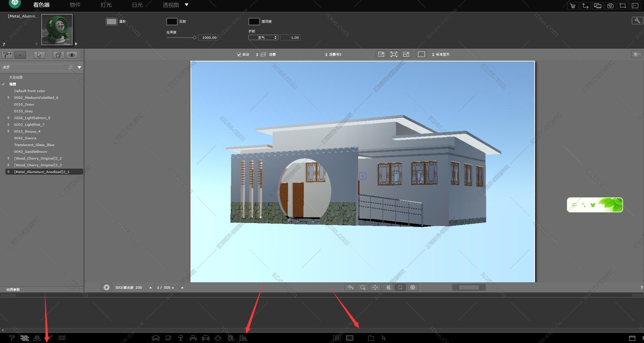Open the car objects catalog
The image size is (644, 343).
click(x=206, y=338)
